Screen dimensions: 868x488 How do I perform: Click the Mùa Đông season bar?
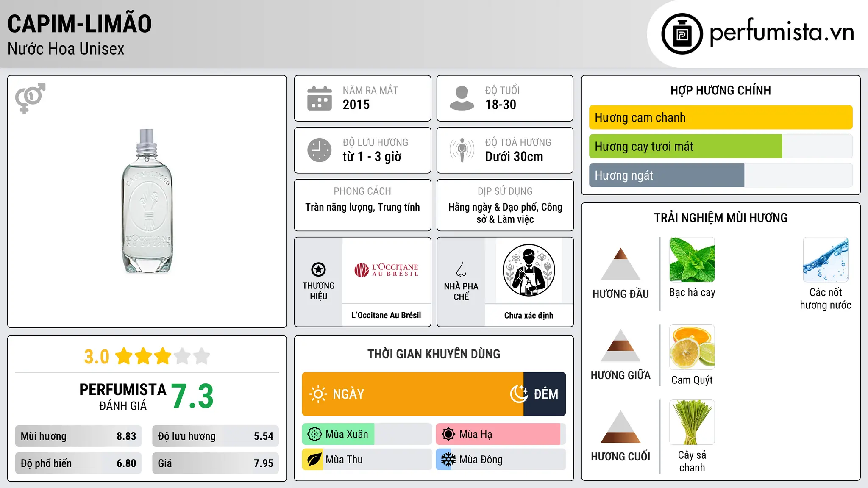click(x=501, y=460)
